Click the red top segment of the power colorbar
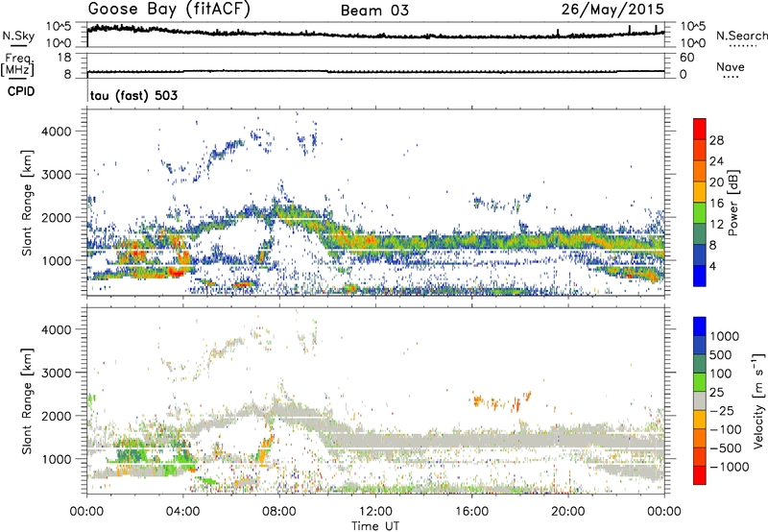The image size is (768, 532). tap(700, 130)
